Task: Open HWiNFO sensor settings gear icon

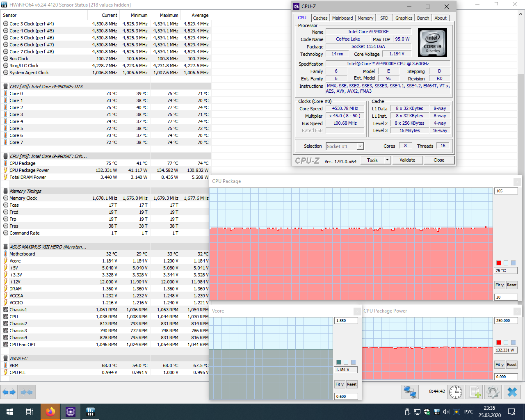Action: click(x=493, y=392)
